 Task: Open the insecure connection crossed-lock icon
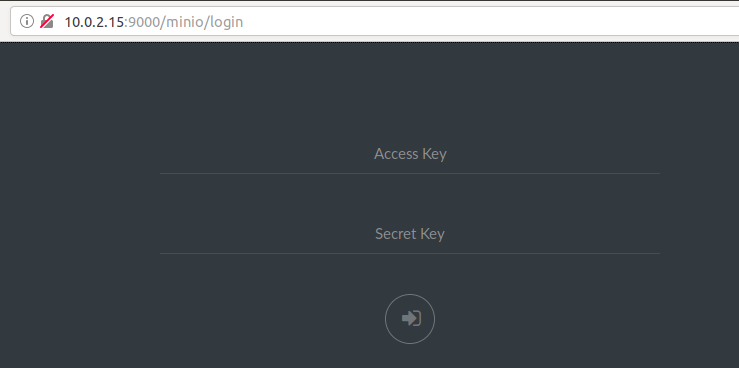click(47, 21)
